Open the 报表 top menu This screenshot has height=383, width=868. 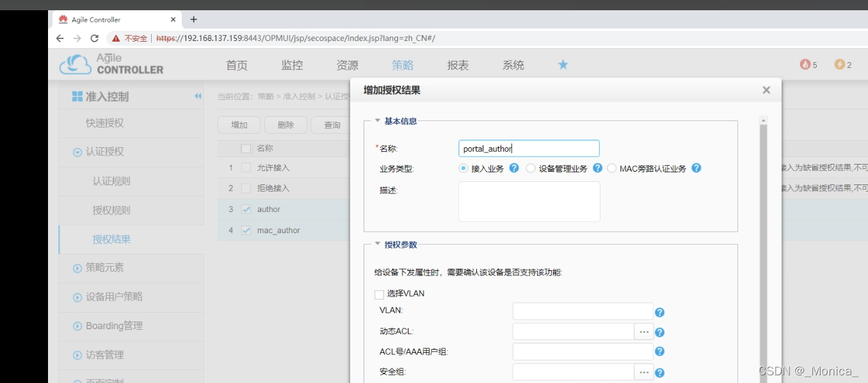pyautogui.click(x=458, y=65)
